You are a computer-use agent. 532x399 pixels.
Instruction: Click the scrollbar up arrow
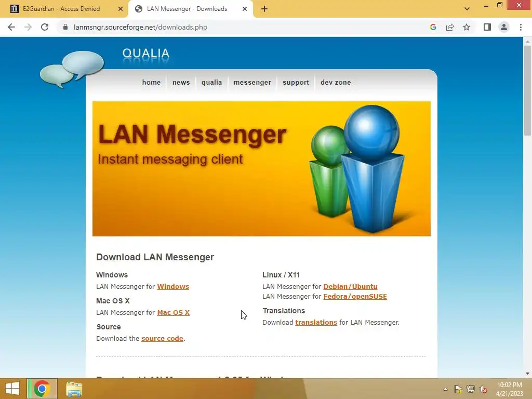(527, 42)
